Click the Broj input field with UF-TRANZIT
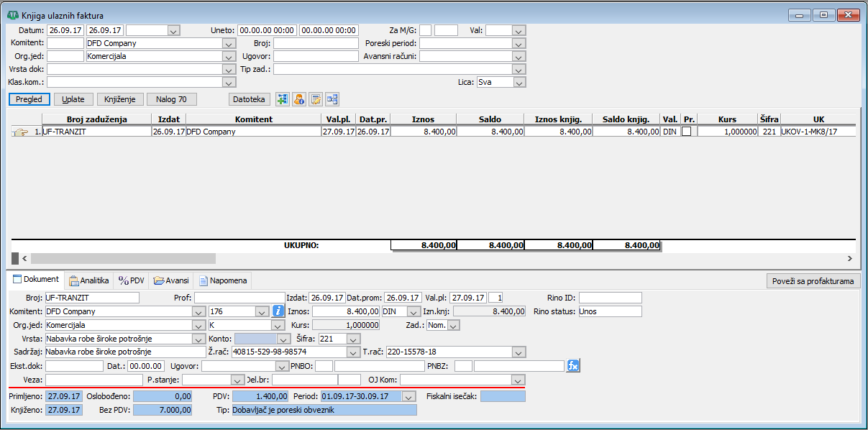 click(91, 298)
